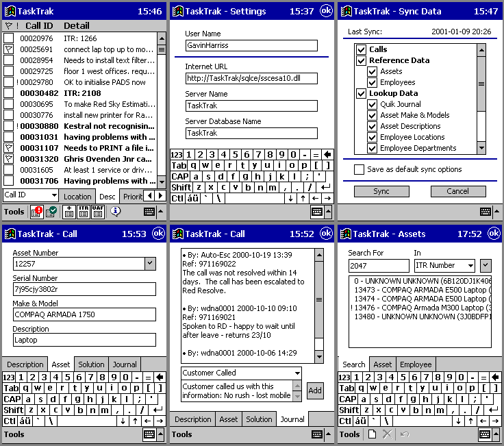
Task: Uncheck the Calls sync checkbox
Action: 361,49
